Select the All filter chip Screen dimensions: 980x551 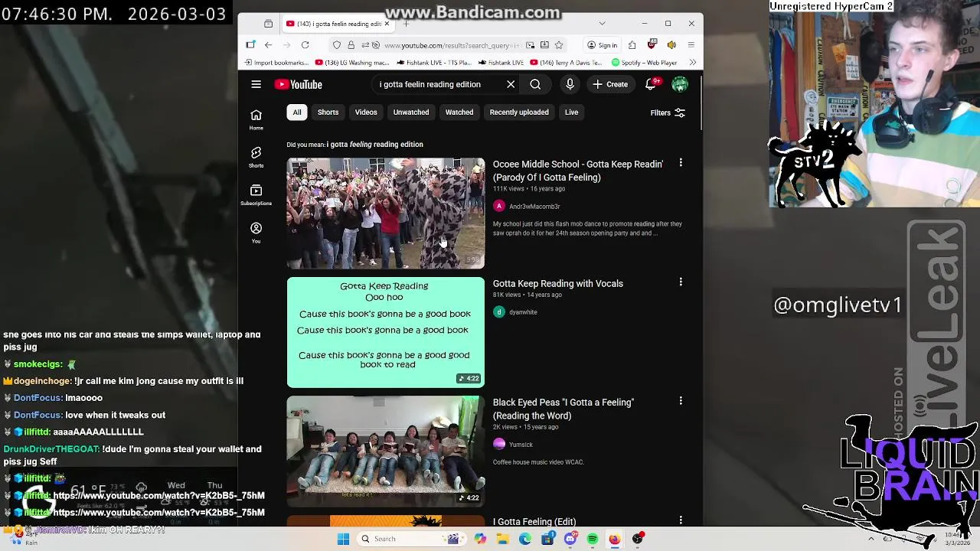click(x=297, y=112)
